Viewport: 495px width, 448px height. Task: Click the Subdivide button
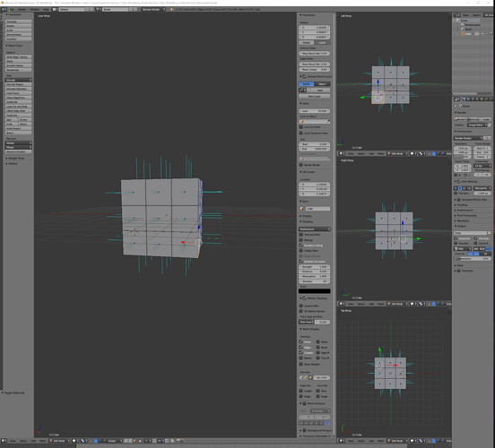click(18, 102)
